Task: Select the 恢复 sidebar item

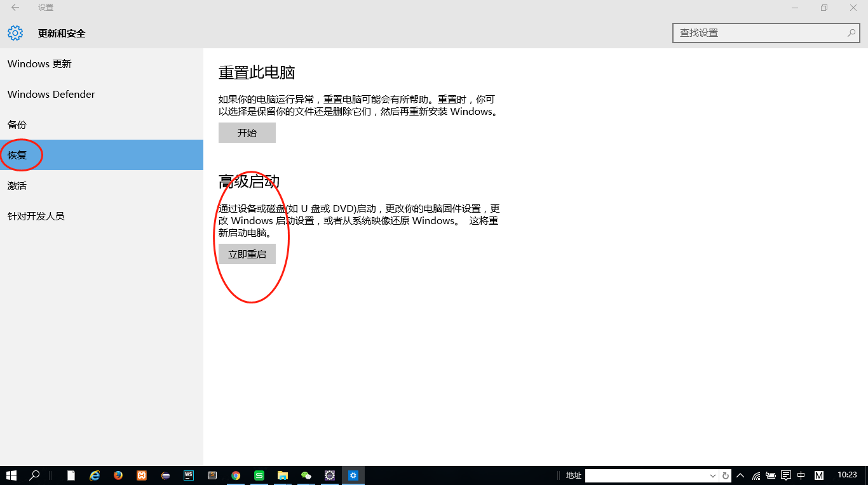Action: click(102, 155)
